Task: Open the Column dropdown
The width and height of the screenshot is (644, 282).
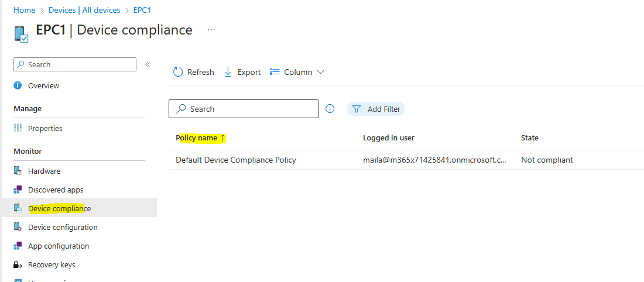Action: pos(297,72)
